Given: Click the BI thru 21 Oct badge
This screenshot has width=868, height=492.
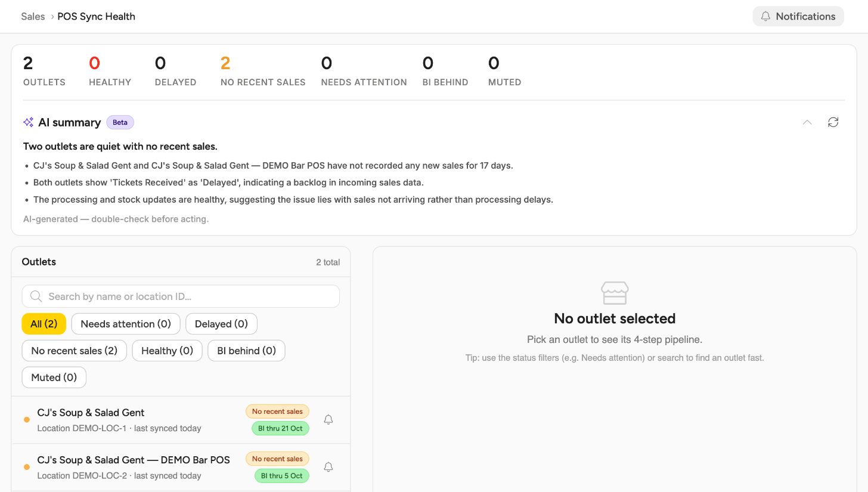Looking at the screenshot, I should [280, 428].
